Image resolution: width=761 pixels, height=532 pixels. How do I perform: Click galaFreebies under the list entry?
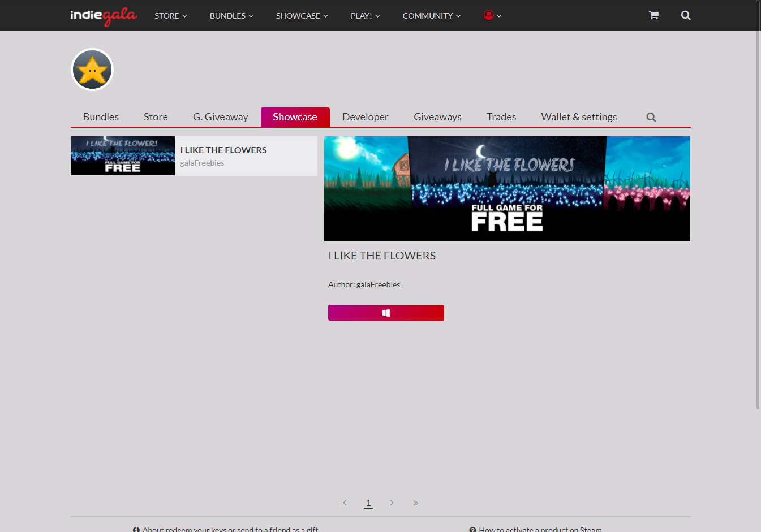[x=202, y=163]
